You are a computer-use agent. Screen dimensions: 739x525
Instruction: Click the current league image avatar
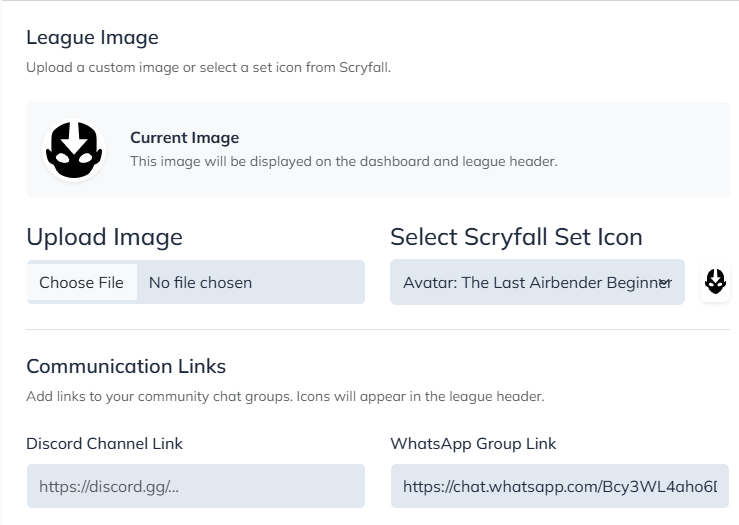(75, 150)
